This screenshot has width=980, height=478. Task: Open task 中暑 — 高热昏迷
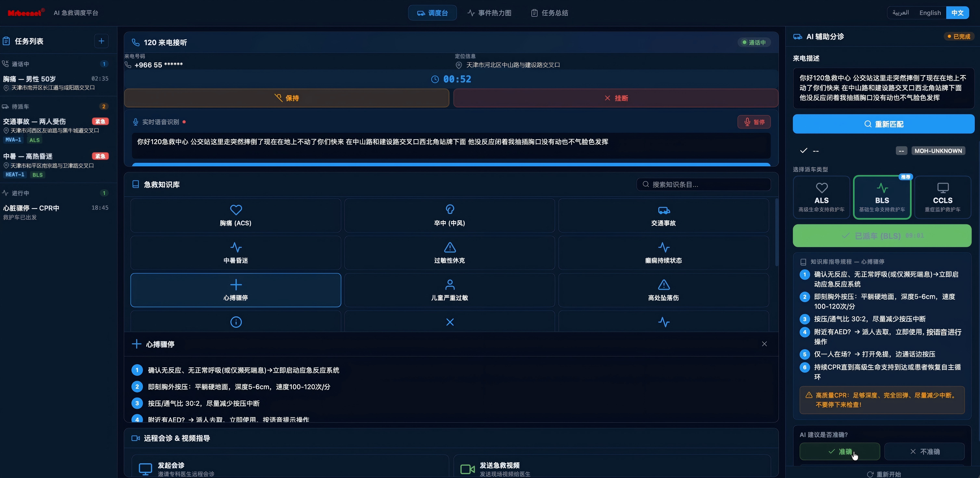56,165
